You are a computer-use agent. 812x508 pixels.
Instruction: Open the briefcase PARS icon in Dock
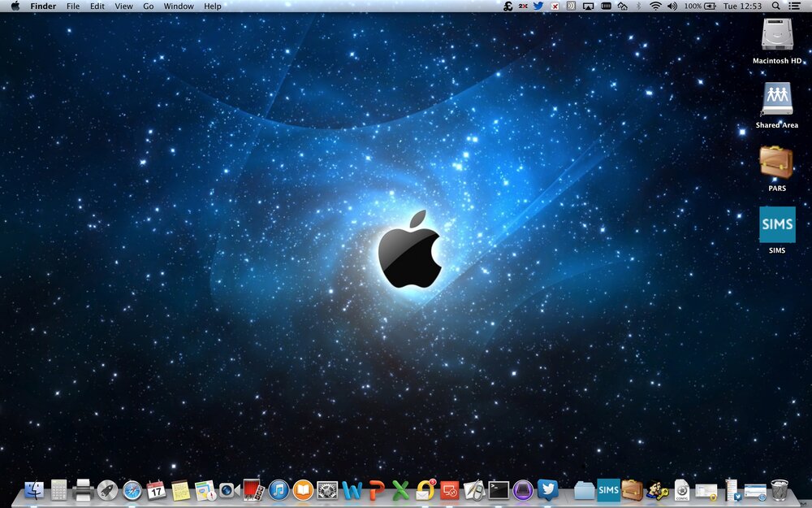click(633, 490)
